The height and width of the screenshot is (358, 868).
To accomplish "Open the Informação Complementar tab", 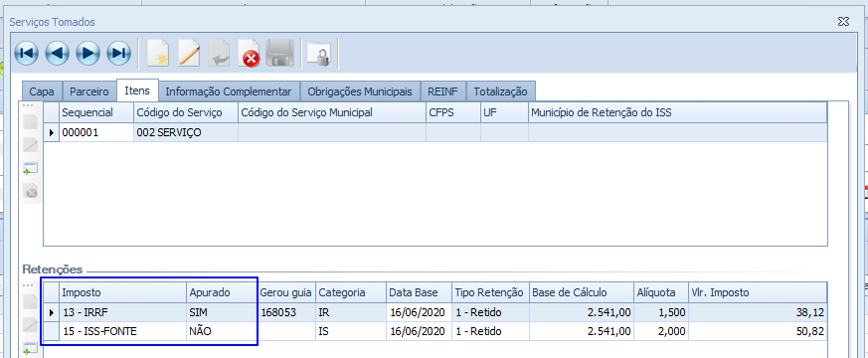I will pos(229,91).
